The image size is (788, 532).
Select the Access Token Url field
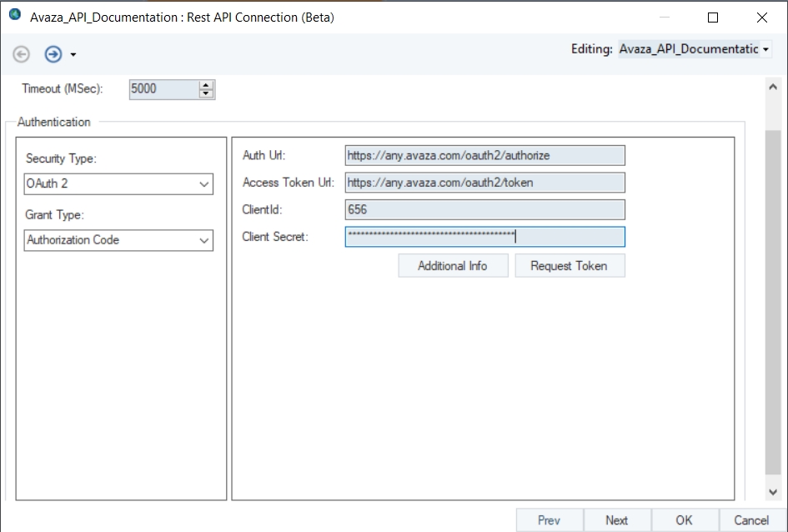pyautogui.click(x=484, y=183)
